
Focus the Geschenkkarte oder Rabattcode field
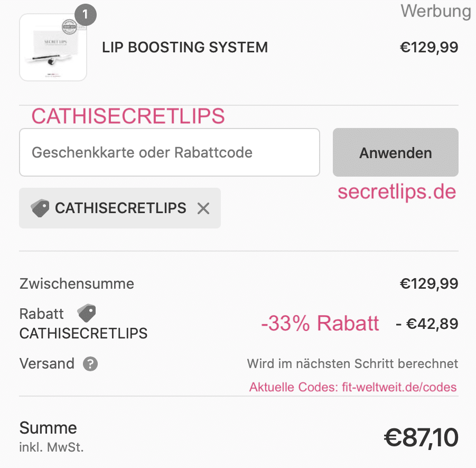[x=170, y=152]
